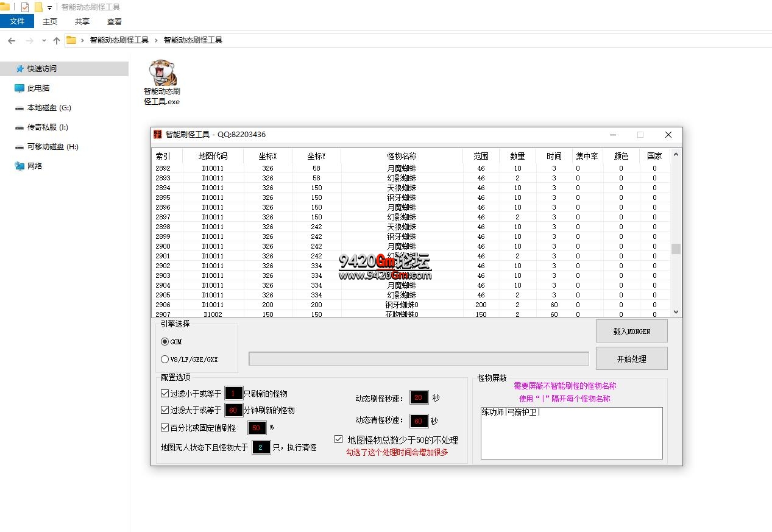Click the list vertical scrollbar thumb
Viewport: 772px width, 532px height.
[676, 249]
